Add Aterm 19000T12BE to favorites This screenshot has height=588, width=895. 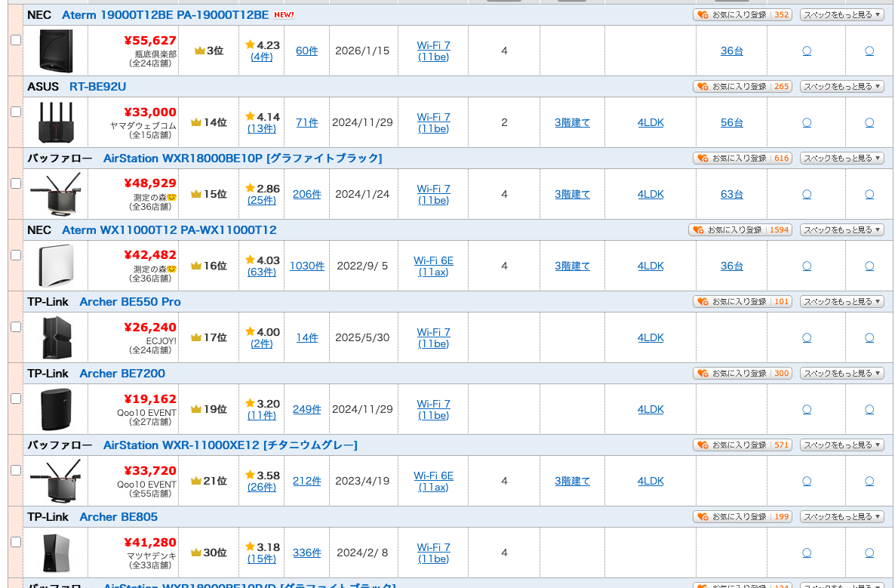[743, 15]
